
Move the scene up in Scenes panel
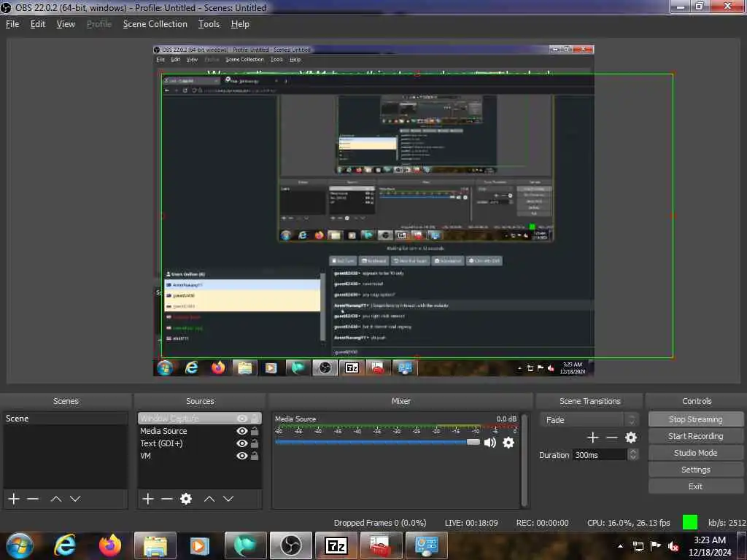[x=56, y=499]
